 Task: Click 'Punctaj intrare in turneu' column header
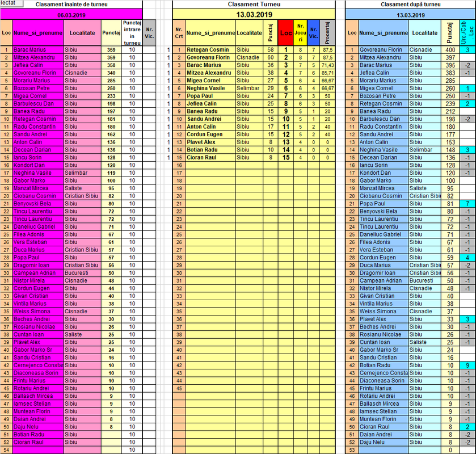(x=132, y=33)
